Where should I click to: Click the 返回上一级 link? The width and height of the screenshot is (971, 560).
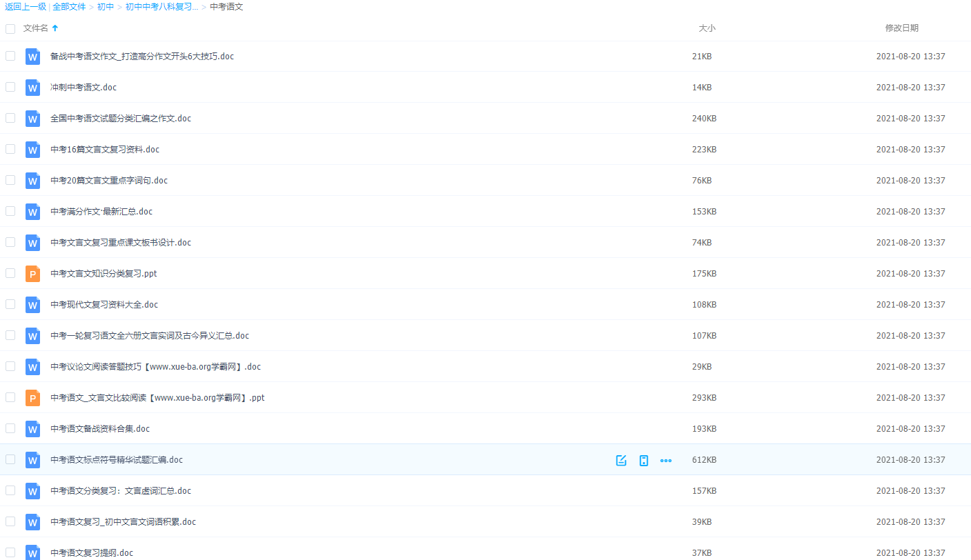[x=26, y=7]
